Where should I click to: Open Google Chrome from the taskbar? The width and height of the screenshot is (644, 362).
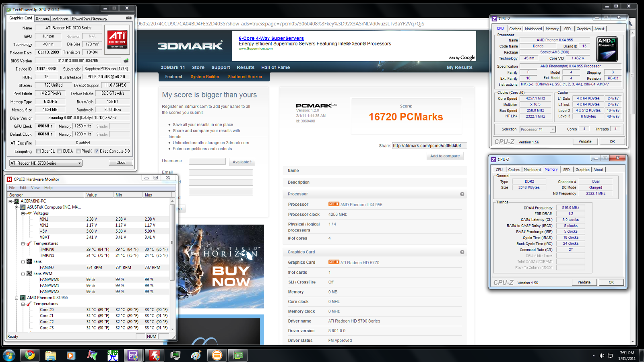[x=30, y=355]
